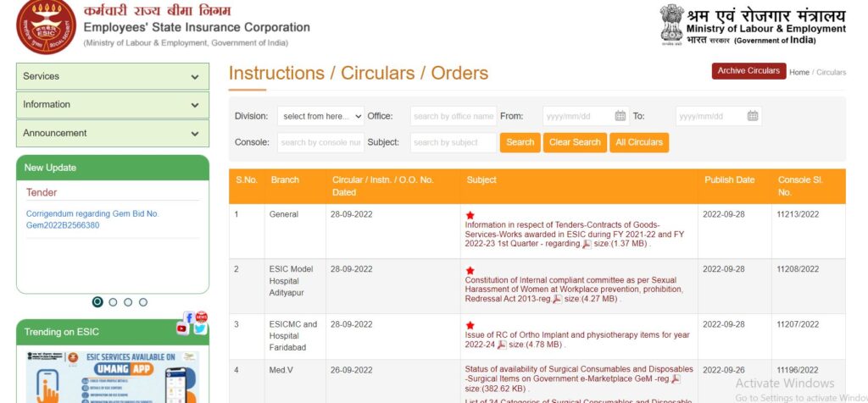This screenshot has height=403, width=868.
Task: Click publish date 2022-09-26
Action: (x=724, y=370)
